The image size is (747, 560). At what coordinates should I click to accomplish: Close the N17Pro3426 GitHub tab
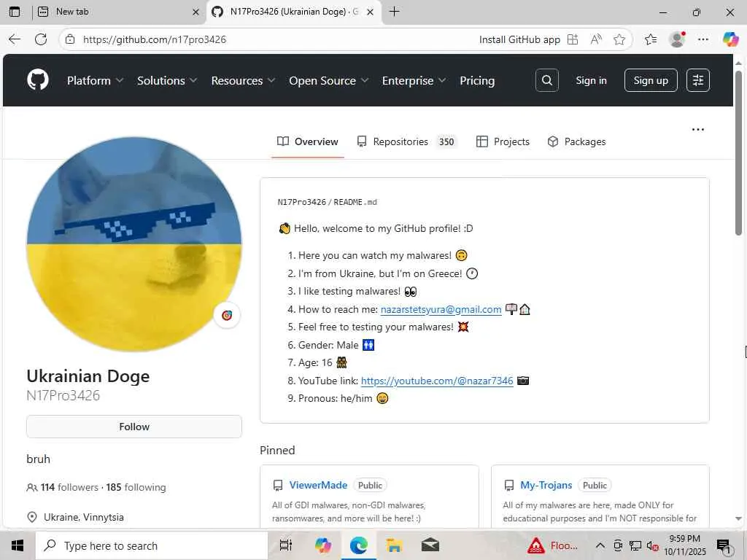point(370,12)
